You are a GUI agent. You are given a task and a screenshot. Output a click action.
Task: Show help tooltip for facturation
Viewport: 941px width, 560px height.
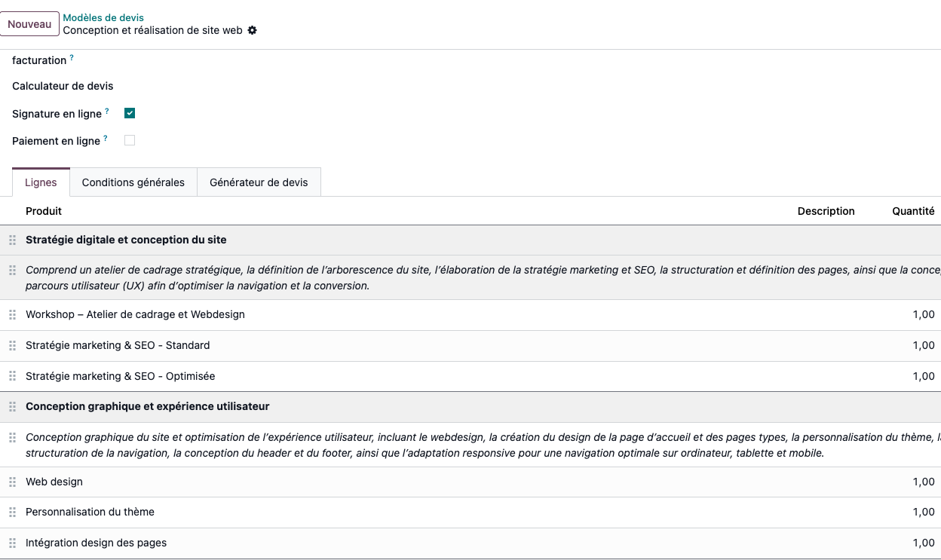[x=72, y=57]
